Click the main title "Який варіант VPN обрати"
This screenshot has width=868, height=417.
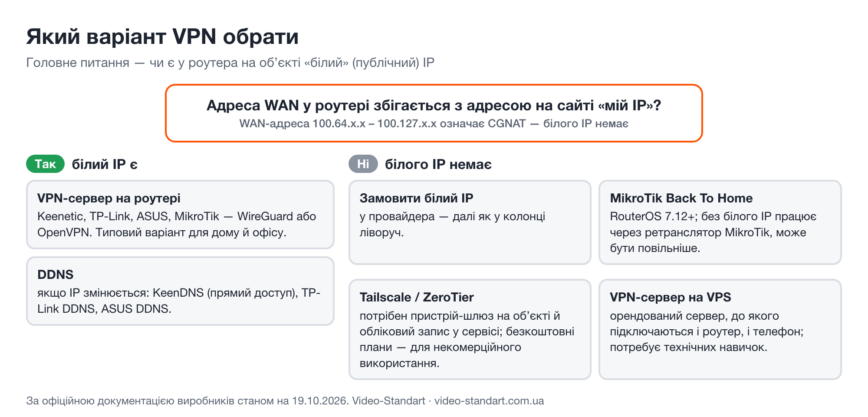point(162,36)
